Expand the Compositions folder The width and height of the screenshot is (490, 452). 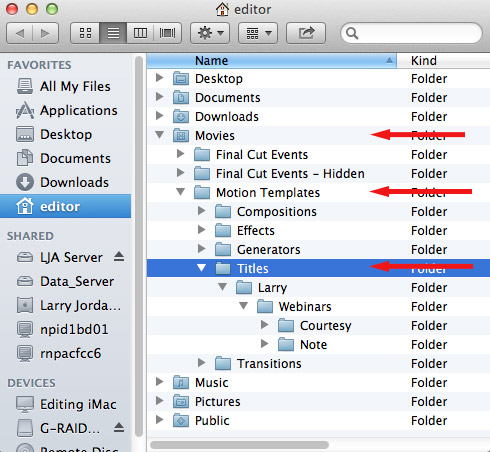tap(201, 211)
